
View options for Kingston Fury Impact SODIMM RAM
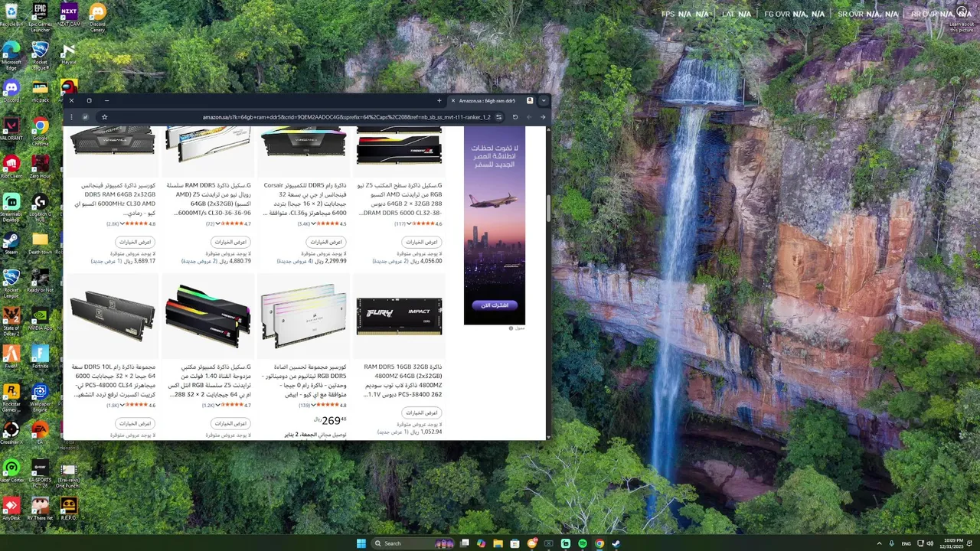[423, 412]
